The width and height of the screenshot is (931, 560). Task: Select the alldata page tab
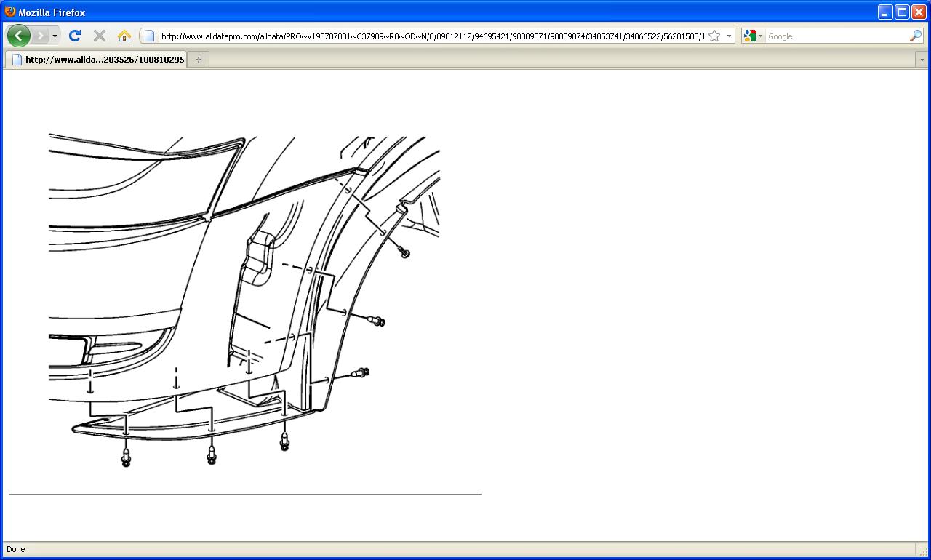coord(96,60)
